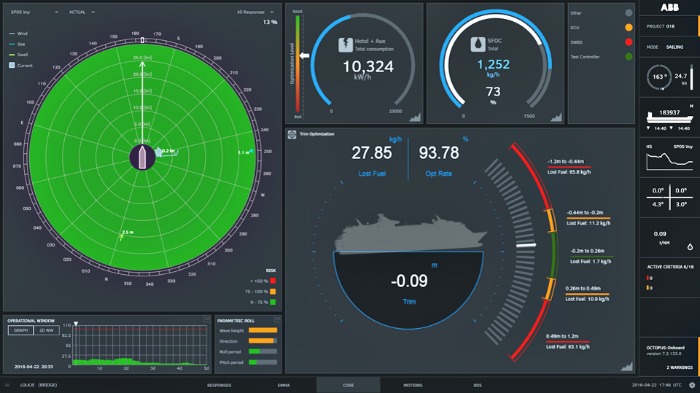This screenshot has height=393, width=700.
Task: Open trend chart icon in Trim Optimization panel
Action: (x=627, y=366)
